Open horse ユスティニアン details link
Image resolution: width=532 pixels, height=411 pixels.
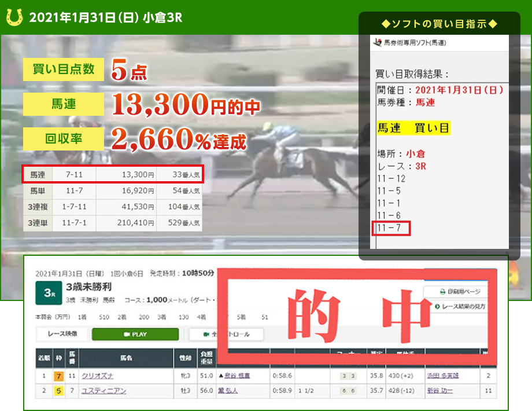pos(104,391)
